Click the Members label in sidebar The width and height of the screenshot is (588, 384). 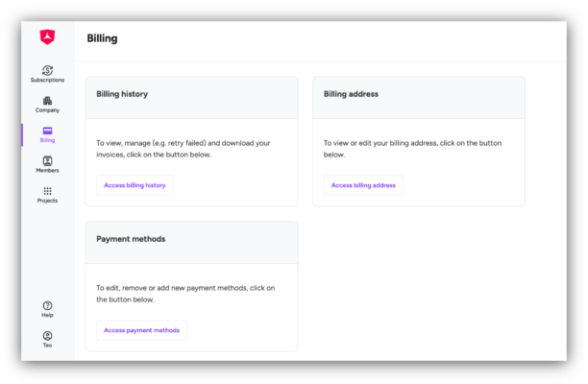[47, 171]
